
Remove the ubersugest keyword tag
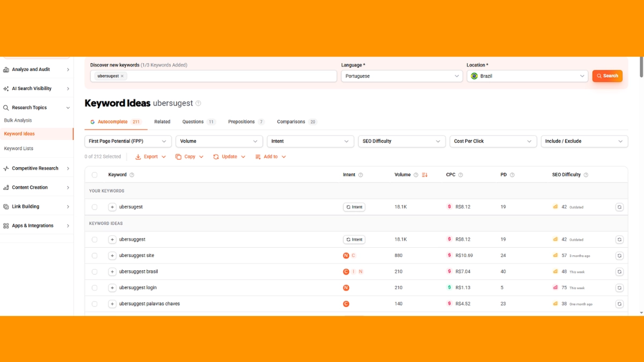pos(122,76)
